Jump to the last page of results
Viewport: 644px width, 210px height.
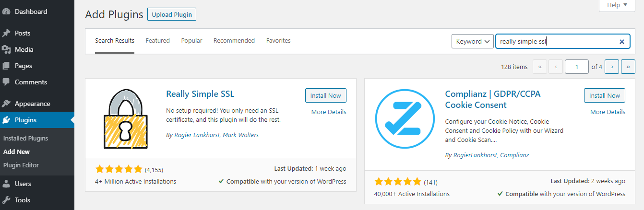628,67
